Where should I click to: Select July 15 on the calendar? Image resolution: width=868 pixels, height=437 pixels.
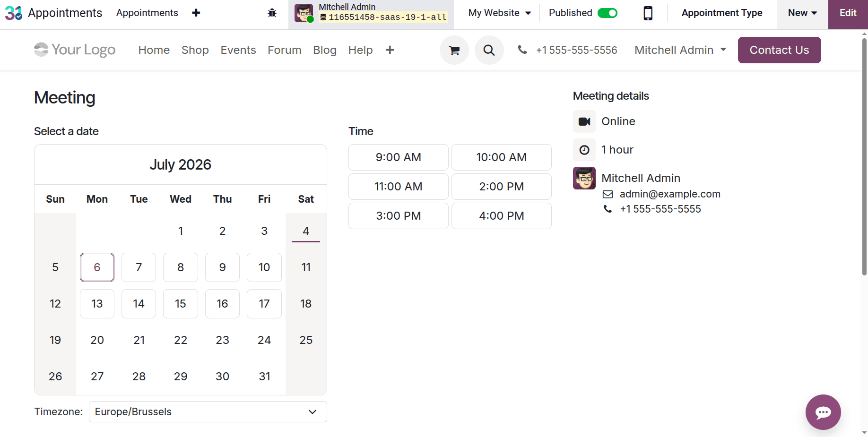[181, 304]
